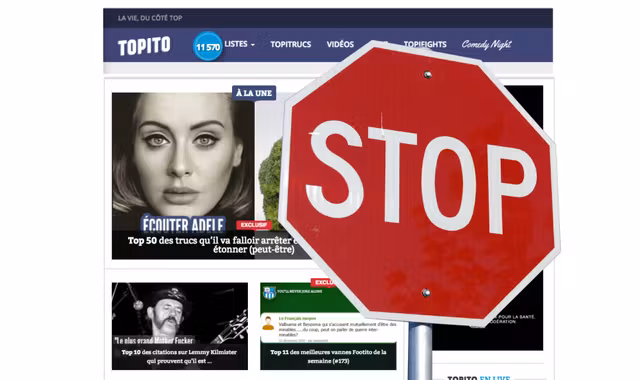
Task: Open the 'Top 50 des trucs' article headline
Action: click(x=212, y=245)
